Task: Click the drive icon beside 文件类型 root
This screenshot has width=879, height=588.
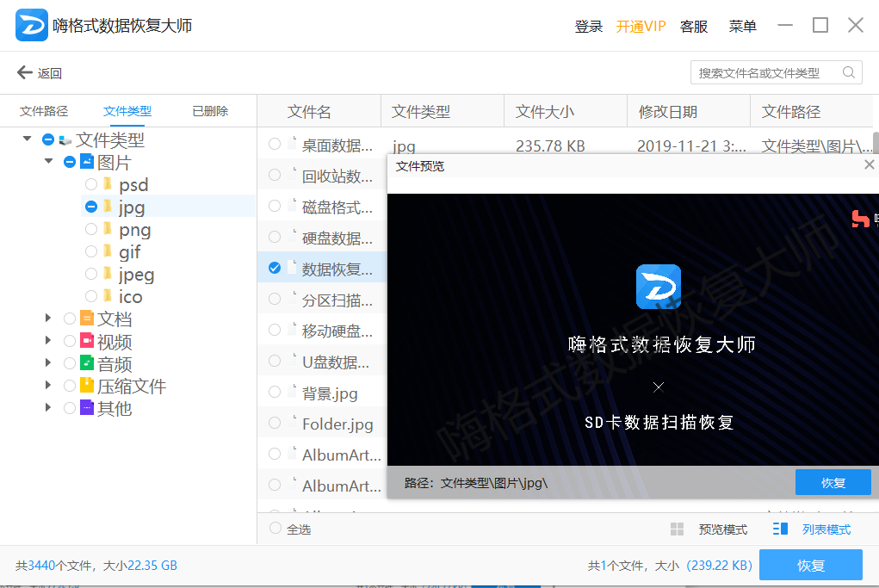Action: [65, 140]
